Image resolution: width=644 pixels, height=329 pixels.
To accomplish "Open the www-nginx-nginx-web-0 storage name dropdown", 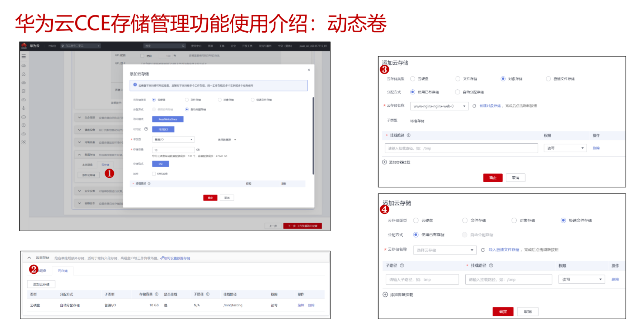I will pyautogui.click(x=439, y=106).
